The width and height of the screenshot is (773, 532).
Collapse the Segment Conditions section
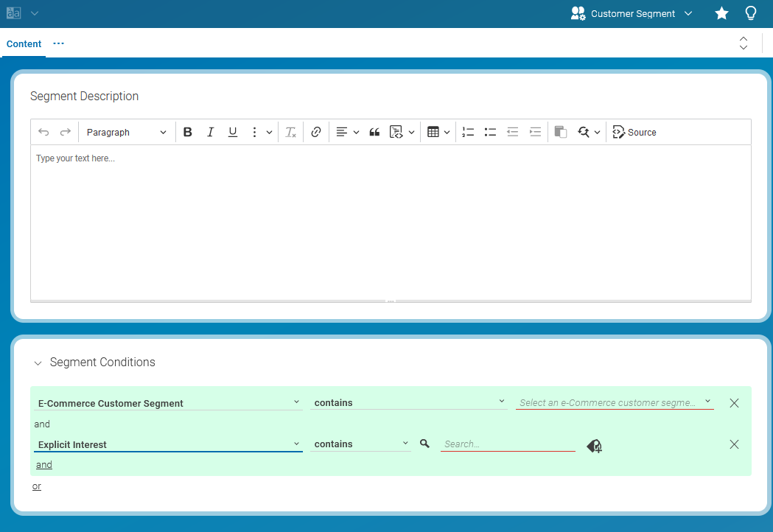click(x=38, y=363)
